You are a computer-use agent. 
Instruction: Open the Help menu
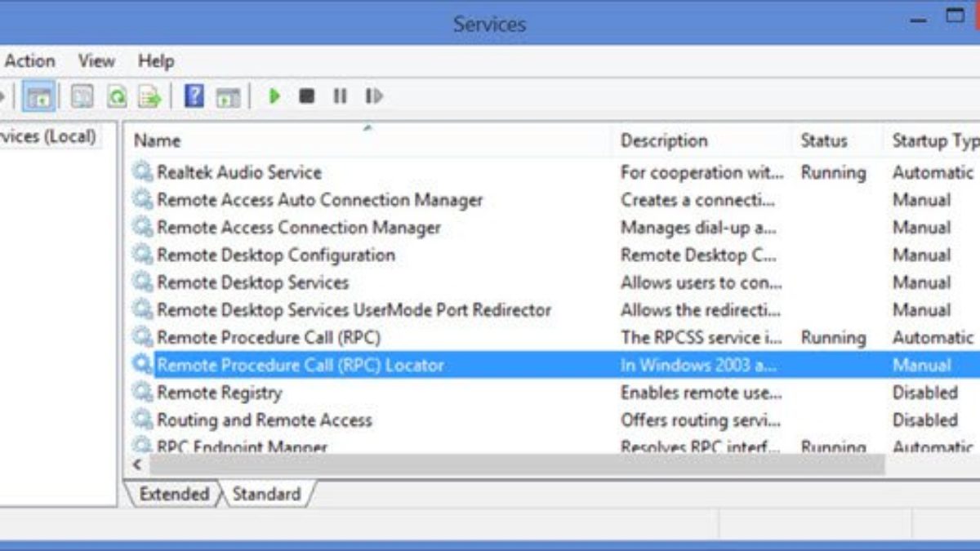(x=155, y=61)
